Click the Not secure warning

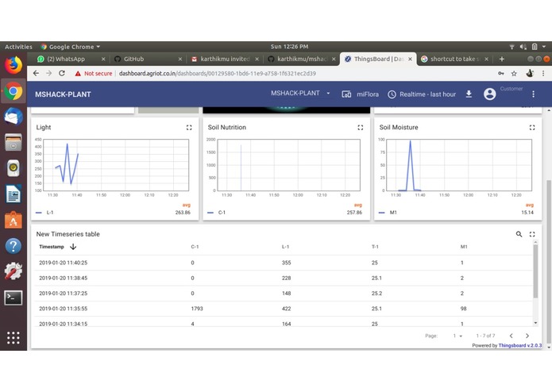point(93,74)
